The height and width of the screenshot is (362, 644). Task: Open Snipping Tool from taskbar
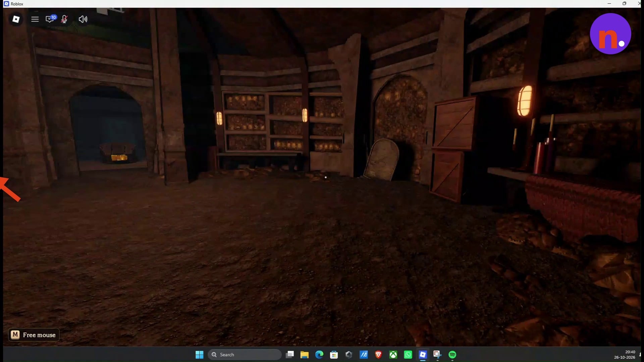[437, 355]
